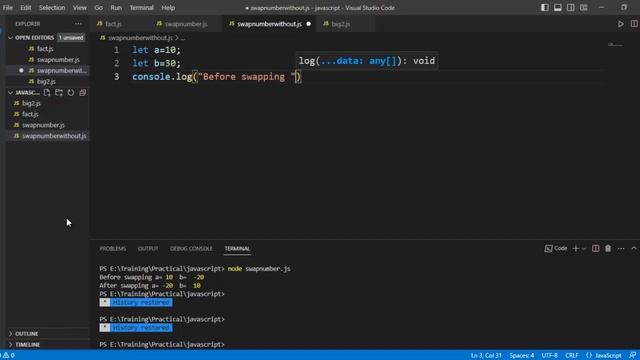Go to line via Ln 3, Col 31
Viewport: 640px width, 360px height.
486,356
